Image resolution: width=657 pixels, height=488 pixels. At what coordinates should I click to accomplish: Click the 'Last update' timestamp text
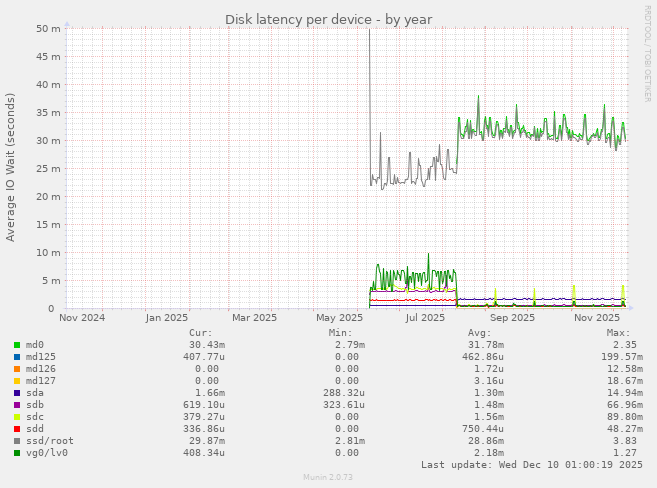coord(532,465)
